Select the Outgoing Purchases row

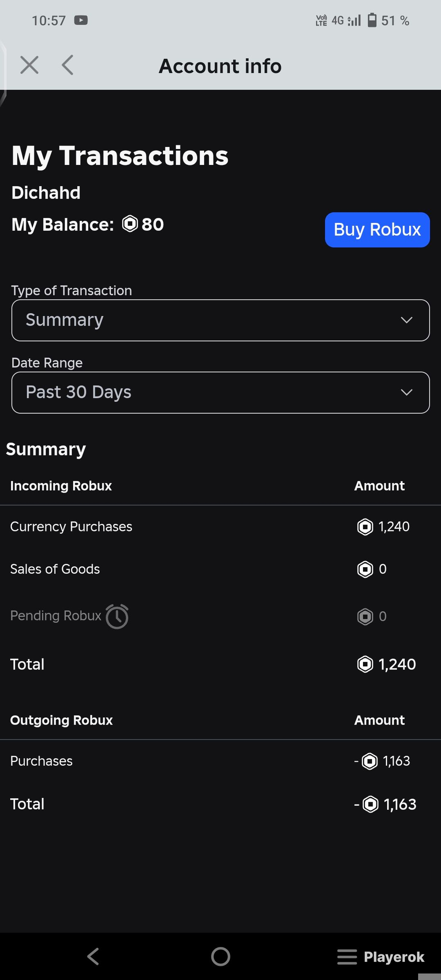tap(220, 761)
